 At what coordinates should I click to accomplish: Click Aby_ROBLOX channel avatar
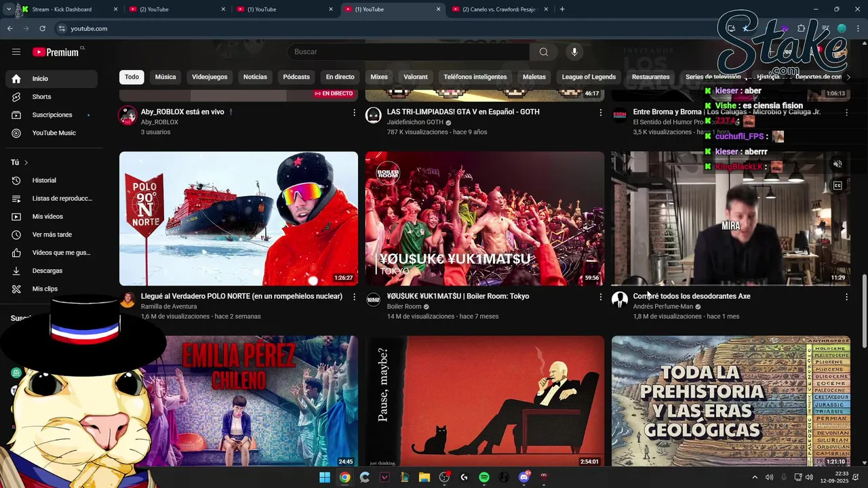click(127, 115)
